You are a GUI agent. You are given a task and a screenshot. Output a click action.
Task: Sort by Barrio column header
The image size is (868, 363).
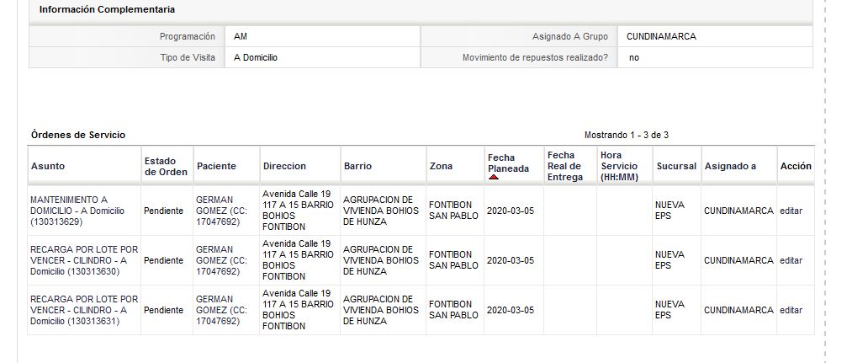click(x=357, y=166)
